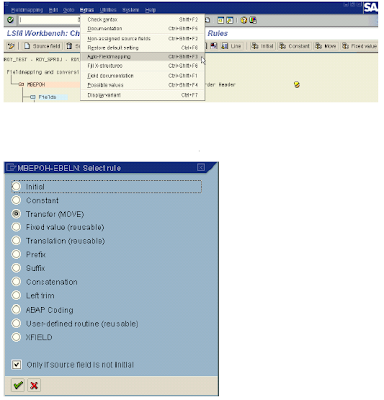This screenshot has height=400, width=384.
Task: Choose Fill X-structures menu entry
Action: click(x=143, y=66)
